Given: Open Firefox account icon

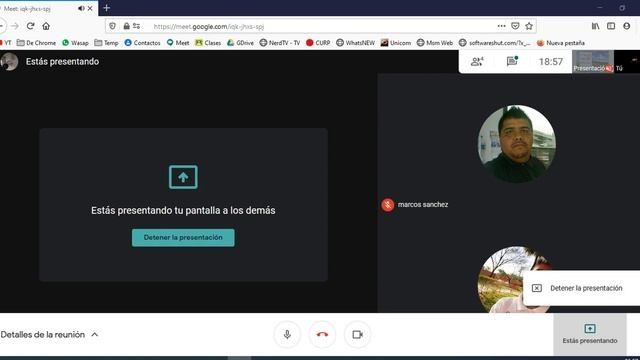Looking at the screenshot, I should coord(627,26).
